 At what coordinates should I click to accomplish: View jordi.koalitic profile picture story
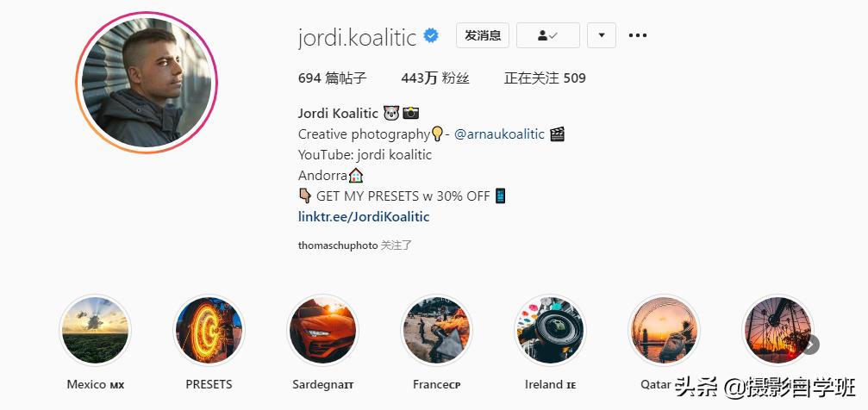coord(147,83)
